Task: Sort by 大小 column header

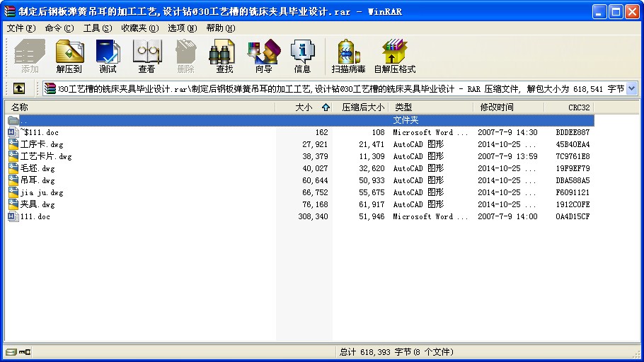Action: pos(304,107)
